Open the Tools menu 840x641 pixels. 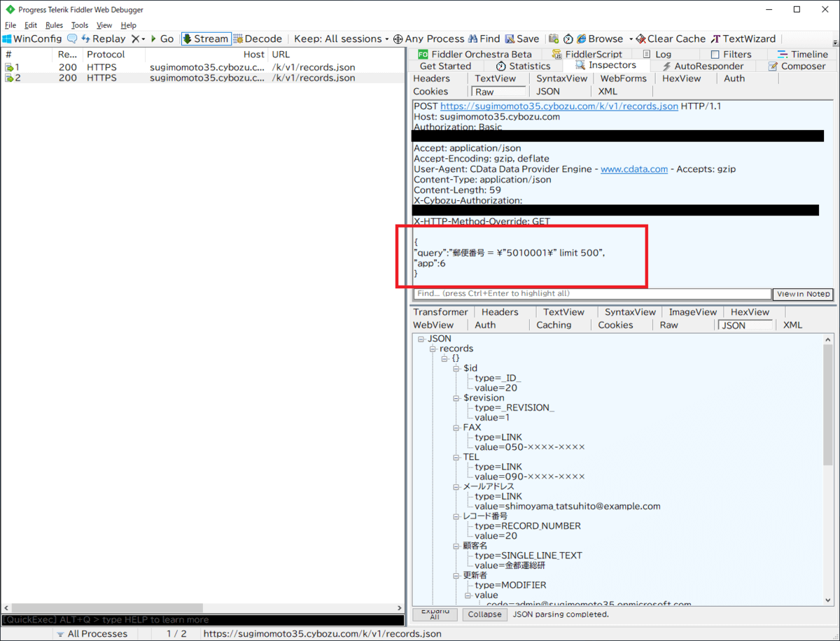coord(80,25)
